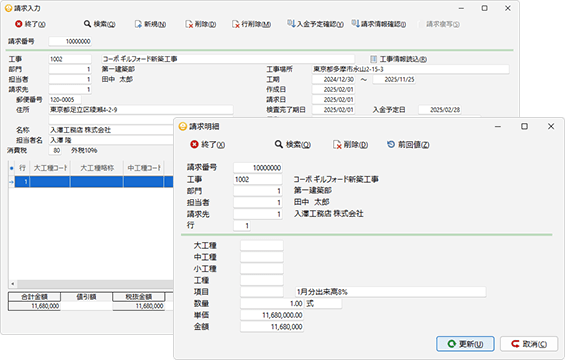Click the 項目 description field 1月分出来高8%
565x360 pixels.
(x=390, y=292)
